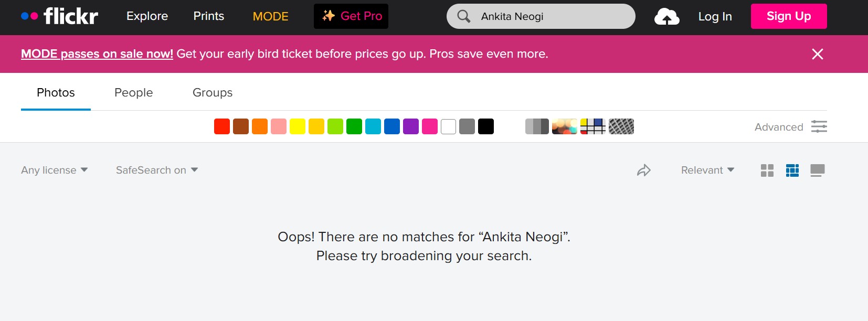Image resolution: width=868 pixels, height=321 pixels.
Task: Click the Flickr logo
Action: click(60, 16)
